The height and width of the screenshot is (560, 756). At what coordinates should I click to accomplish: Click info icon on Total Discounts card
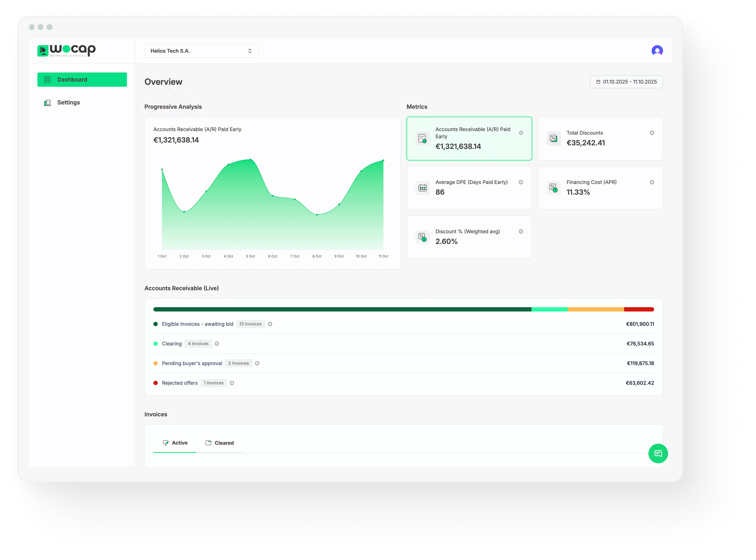pyautogui.click(x=652, y=133)
